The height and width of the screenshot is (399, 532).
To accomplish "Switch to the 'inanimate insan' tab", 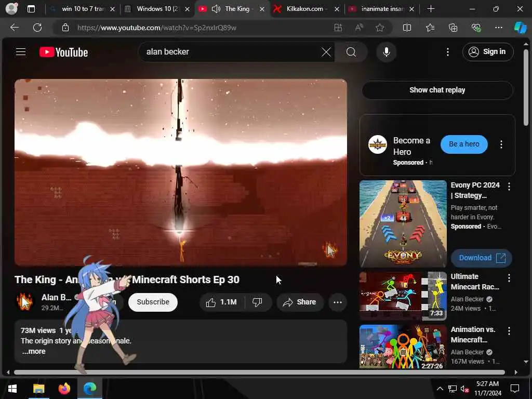I will pos(382,9).
